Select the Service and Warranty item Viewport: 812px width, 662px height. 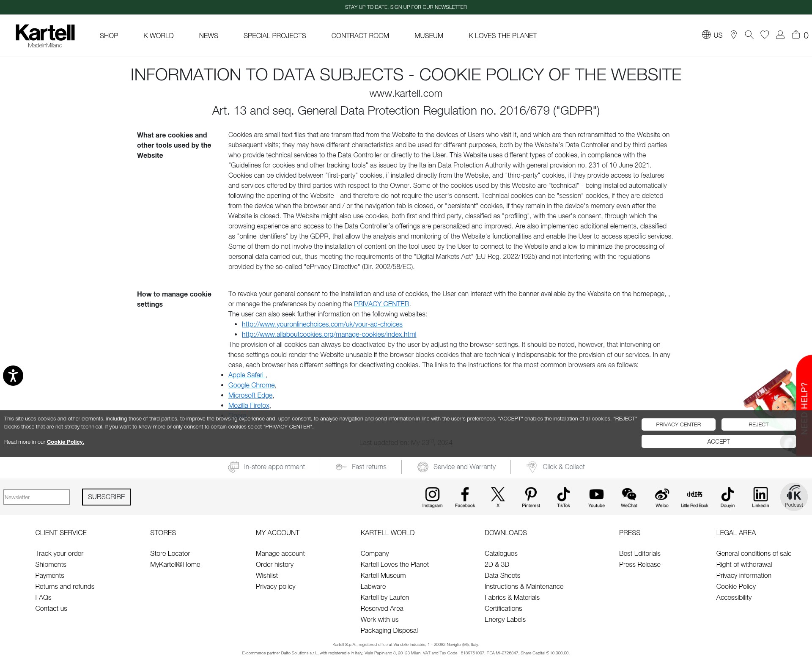[456, 467]
